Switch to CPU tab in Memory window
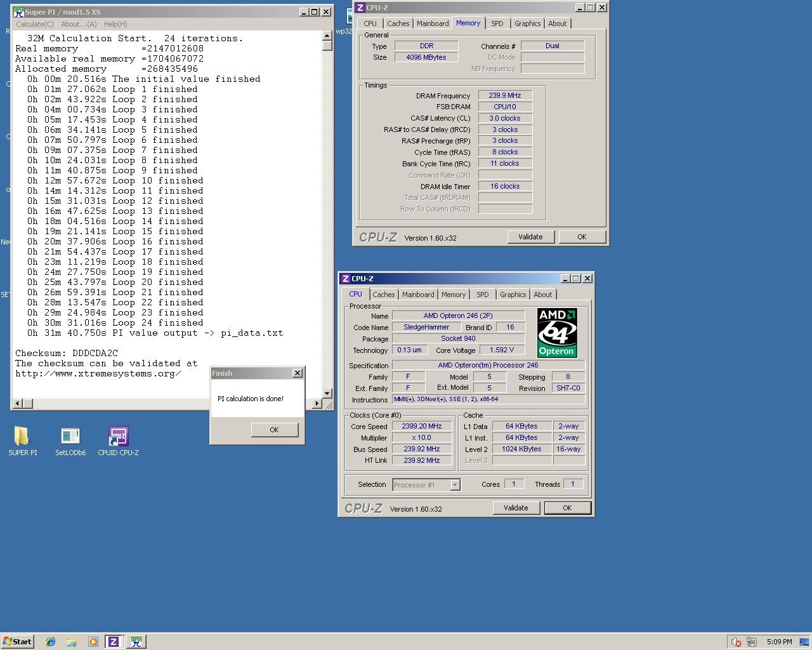 coord(370,23)
